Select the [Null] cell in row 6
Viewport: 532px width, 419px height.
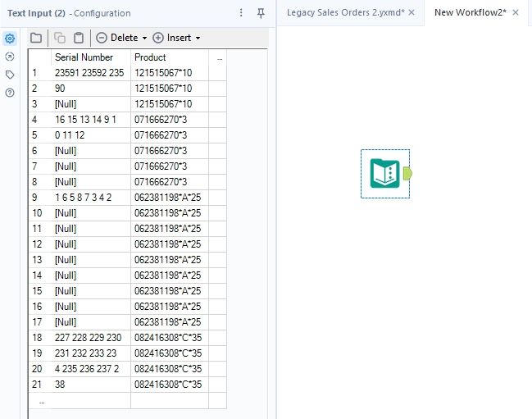click(91, 151)
